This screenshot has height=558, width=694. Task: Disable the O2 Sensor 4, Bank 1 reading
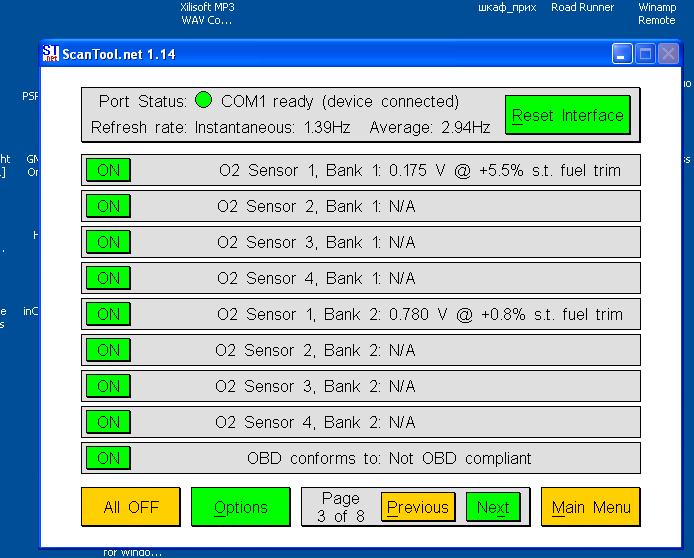click(x=108, y=278)
